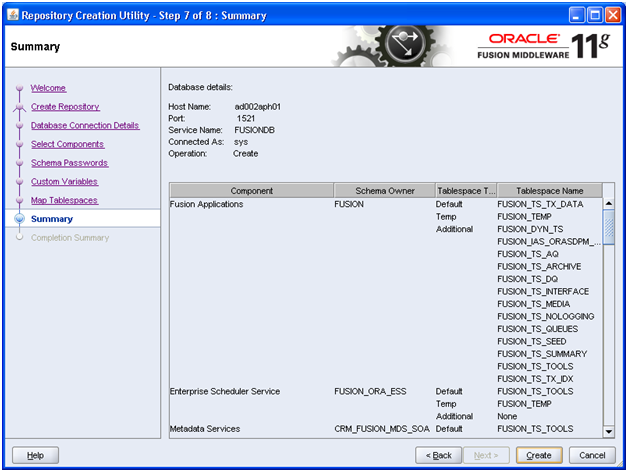Open the Select Components step
The width and height of the screenshot is (628, 472).
[67, 144]
